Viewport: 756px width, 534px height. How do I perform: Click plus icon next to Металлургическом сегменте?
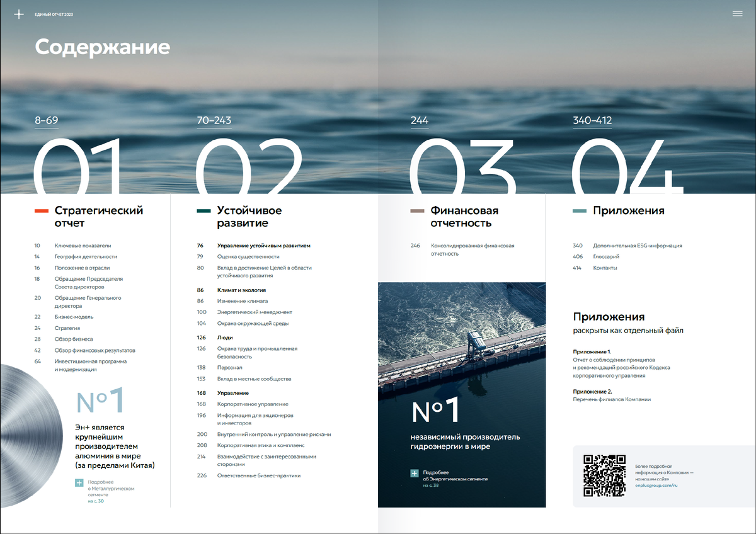(x=79, y=483)
